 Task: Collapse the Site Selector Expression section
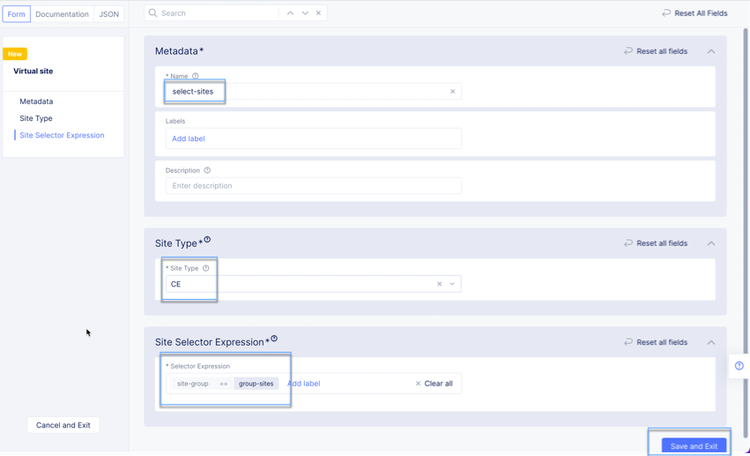(711, 342)
